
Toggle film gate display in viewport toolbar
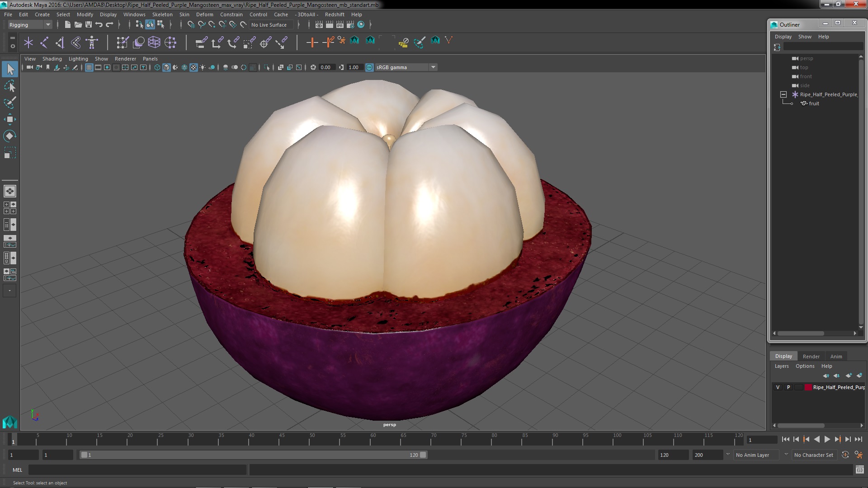[x=98, y=67]
